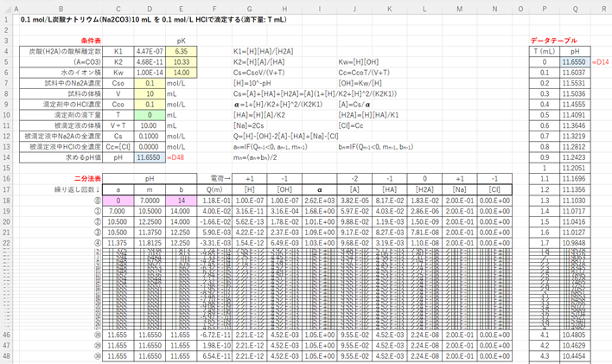
Task: Click the red データテーブル heading
Action: click(553, 41)
